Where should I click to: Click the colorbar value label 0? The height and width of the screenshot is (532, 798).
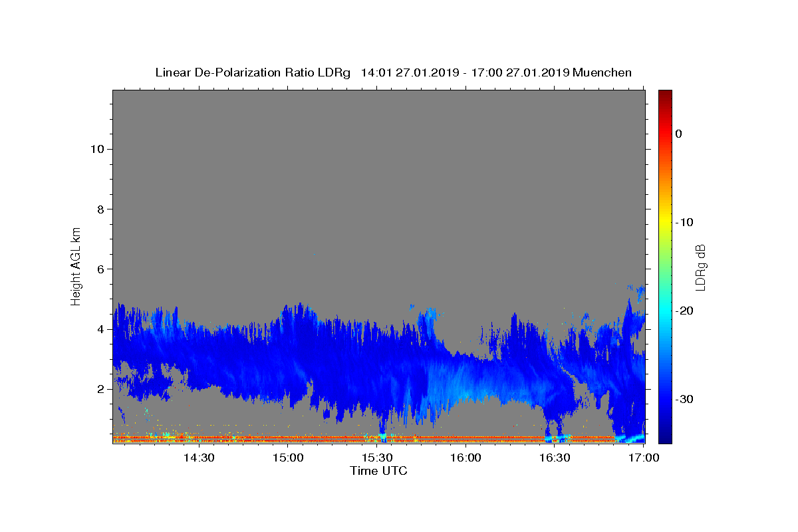(679, 134)
